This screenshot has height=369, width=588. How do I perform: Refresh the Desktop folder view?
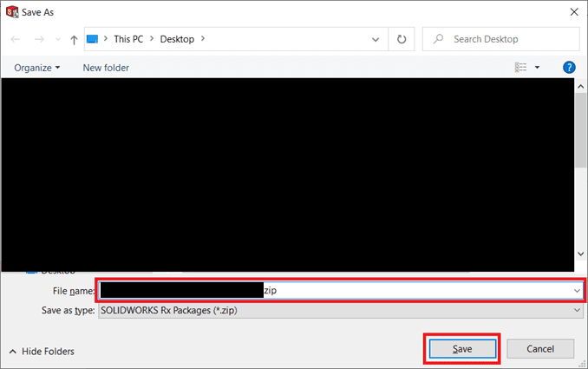coord(402,39)
